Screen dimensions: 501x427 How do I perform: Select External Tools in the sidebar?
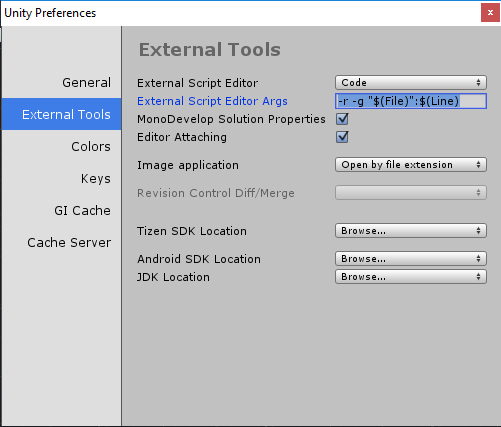[62, 114]
